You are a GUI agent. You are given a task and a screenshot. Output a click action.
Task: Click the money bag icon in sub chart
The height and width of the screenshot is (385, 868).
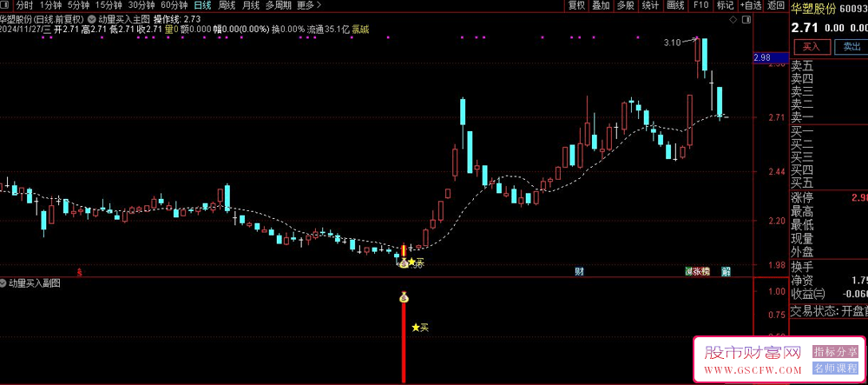(x=404, y=298)
